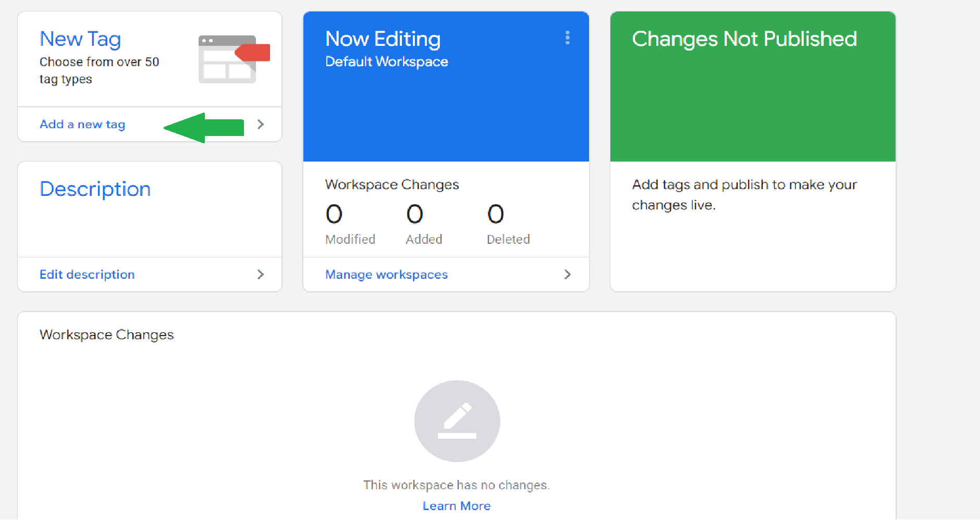Open the Manage workspaces link
Viewport: 980px width, 520px height.
pos(386,275)
